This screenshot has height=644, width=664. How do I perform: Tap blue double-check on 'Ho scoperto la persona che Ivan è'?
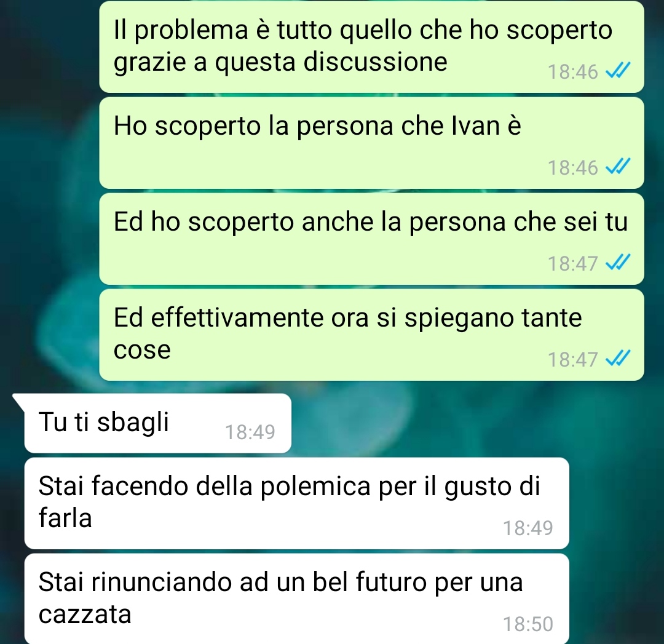[618, 167]
